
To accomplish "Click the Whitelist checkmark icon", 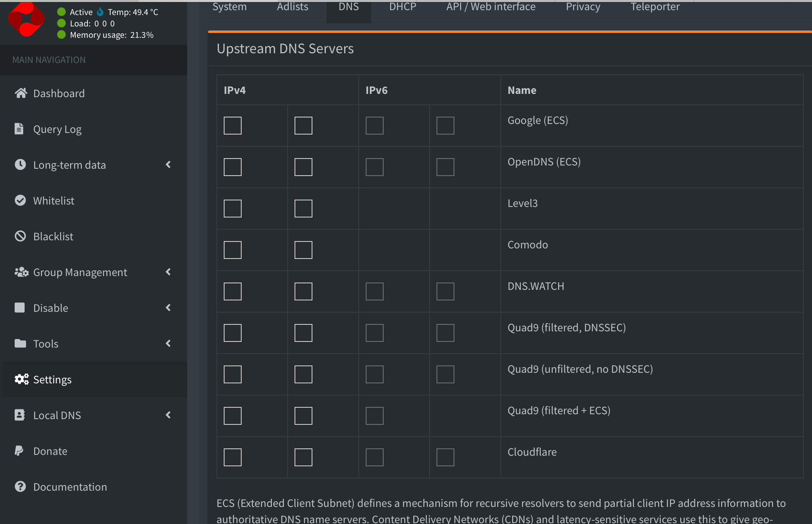I will click(x=20, y=200).
